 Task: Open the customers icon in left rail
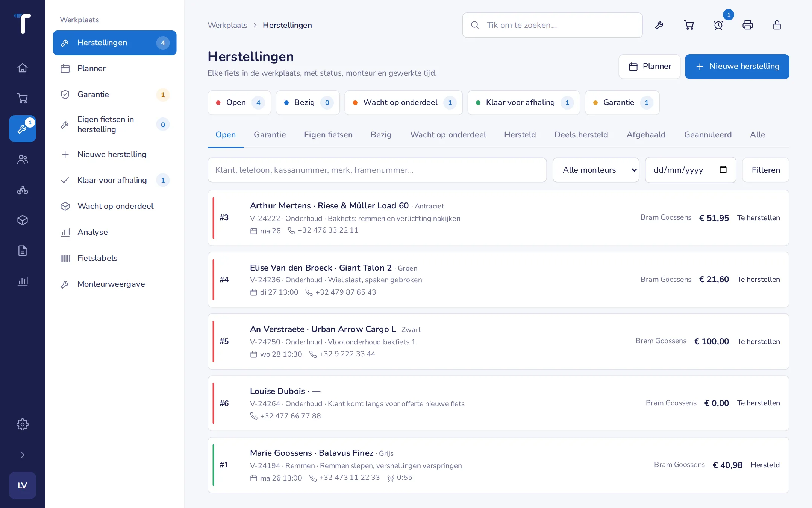pos(23,159)
